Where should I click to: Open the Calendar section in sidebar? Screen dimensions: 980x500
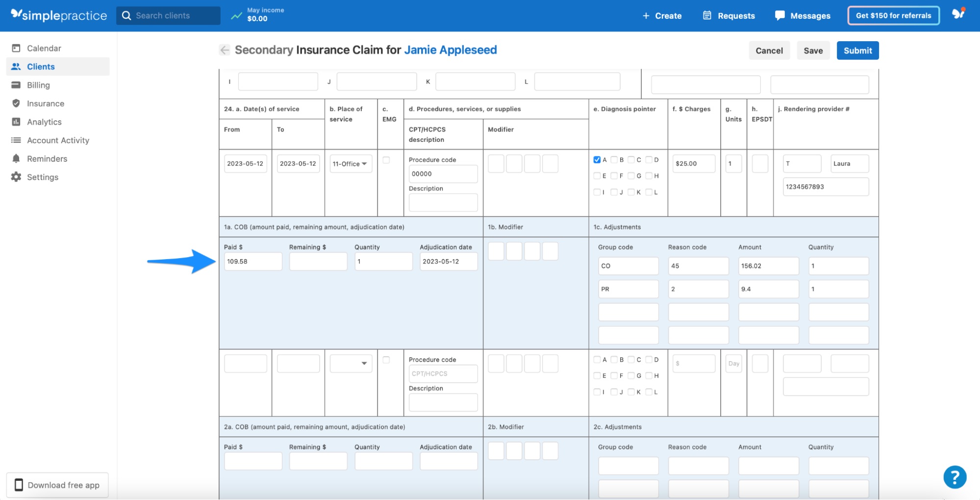pyautogui.click(x=44, y=48)
